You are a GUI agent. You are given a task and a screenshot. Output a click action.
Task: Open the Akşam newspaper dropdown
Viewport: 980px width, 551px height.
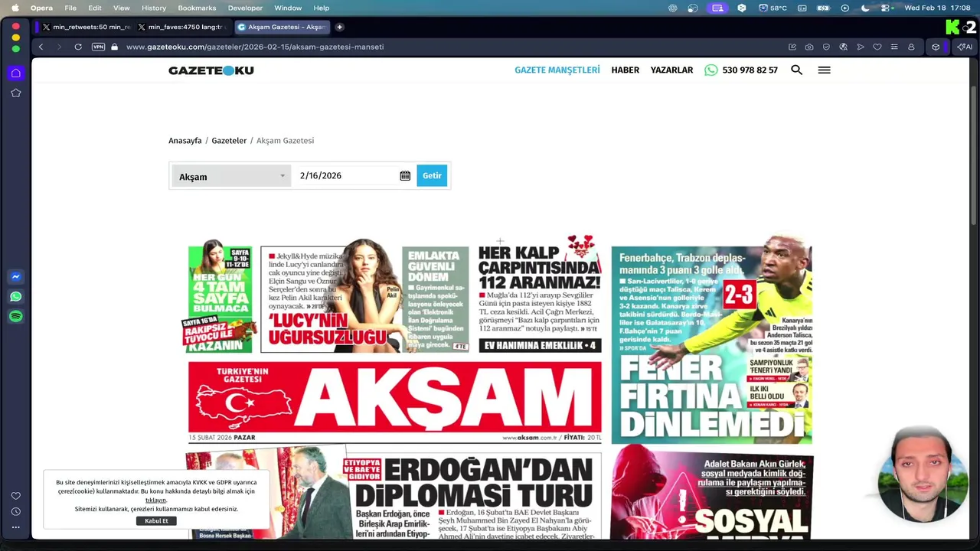tap(231, 176)
